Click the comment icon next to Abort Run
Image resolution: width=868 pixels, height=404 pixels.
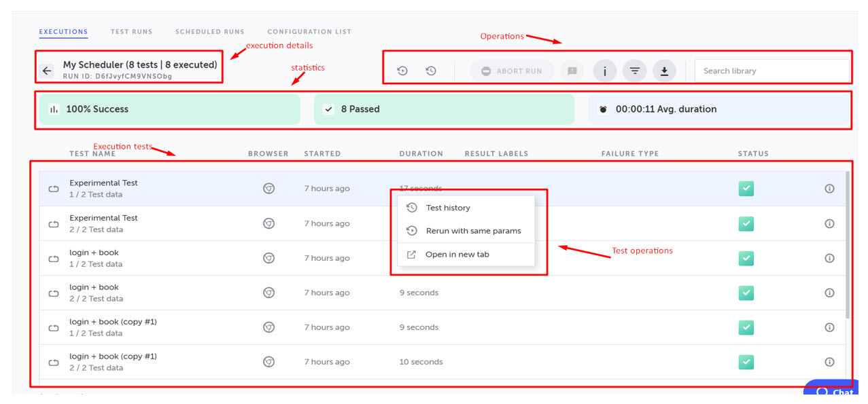coord(572,71)
